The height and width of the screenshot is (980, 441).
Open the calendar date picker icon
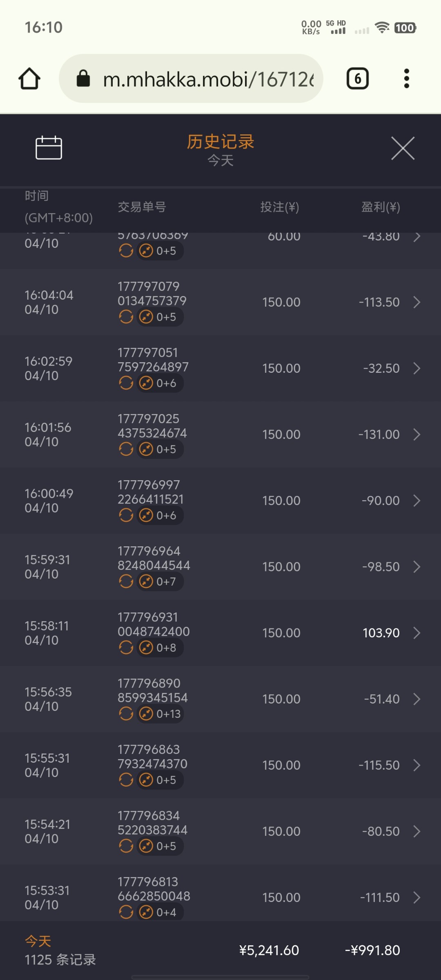[x=49, y=147]
